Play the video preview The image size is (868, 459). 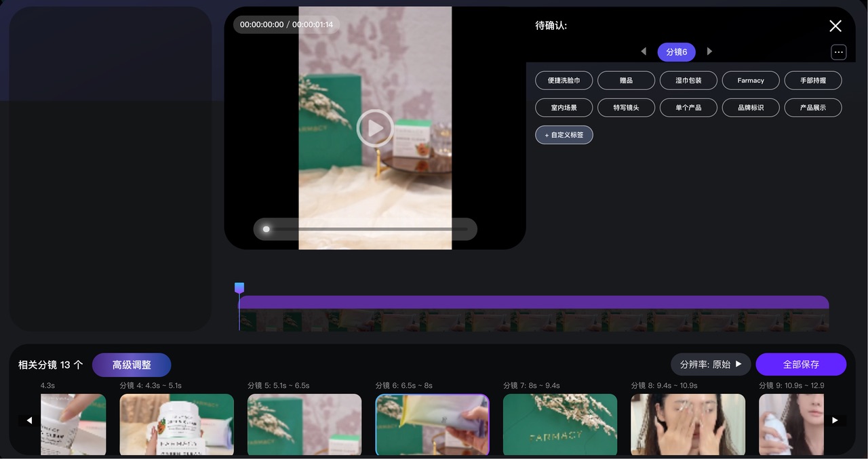375,127
